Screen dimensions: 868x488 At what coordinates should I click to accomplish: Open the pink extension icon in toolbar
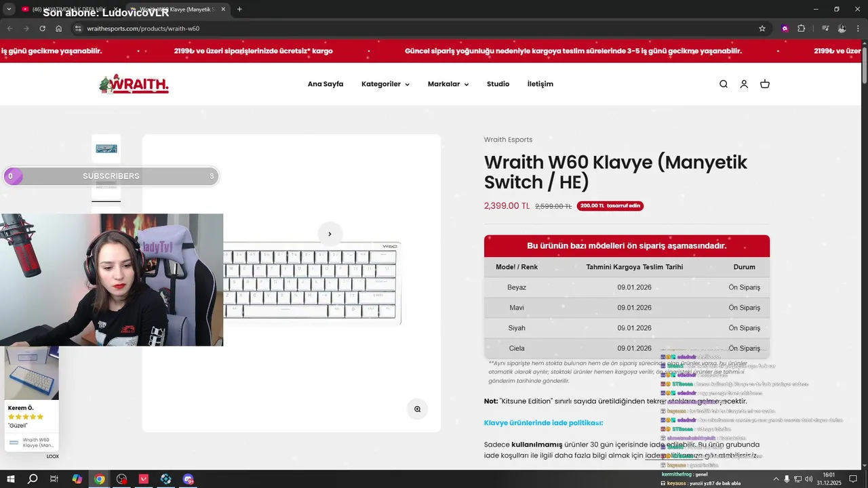[785, 28]
